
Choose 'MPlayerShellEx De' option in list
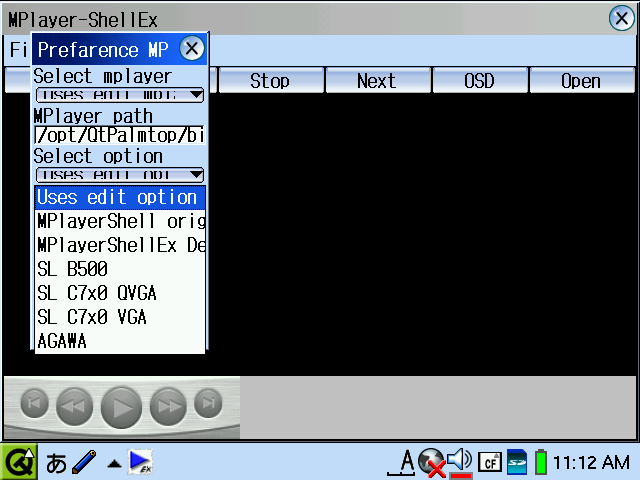[x=120, y=245]
